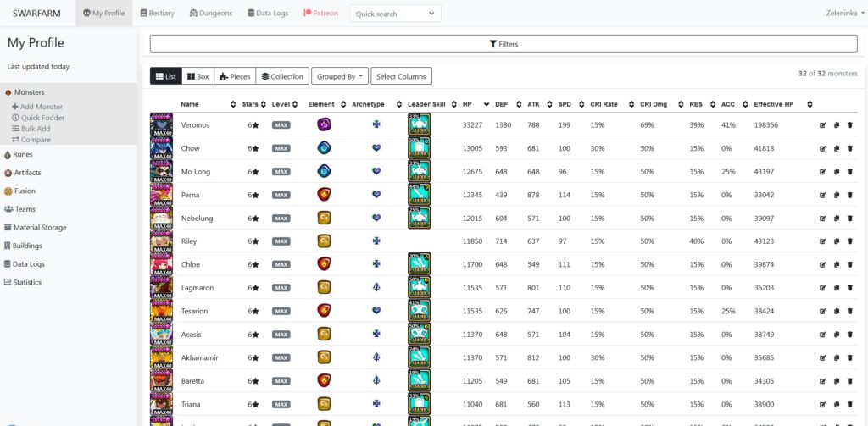Click the edit icon for Triana

coord(822,404)
